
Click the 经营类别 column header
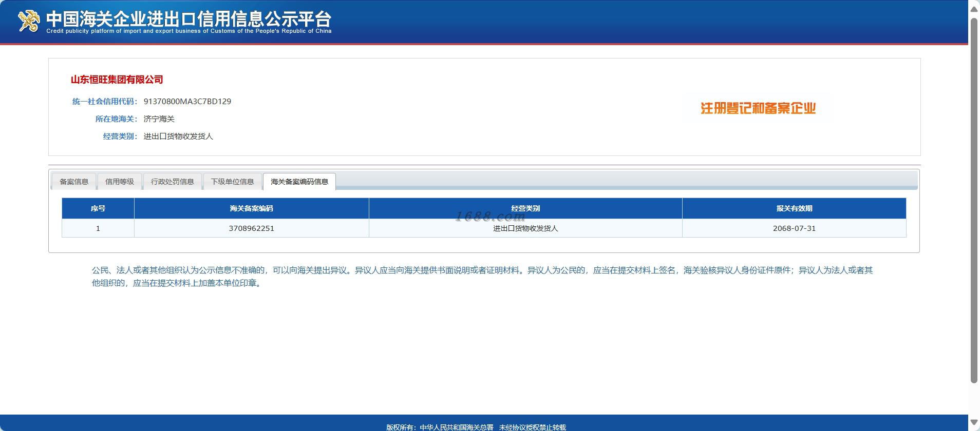[525, 208]
